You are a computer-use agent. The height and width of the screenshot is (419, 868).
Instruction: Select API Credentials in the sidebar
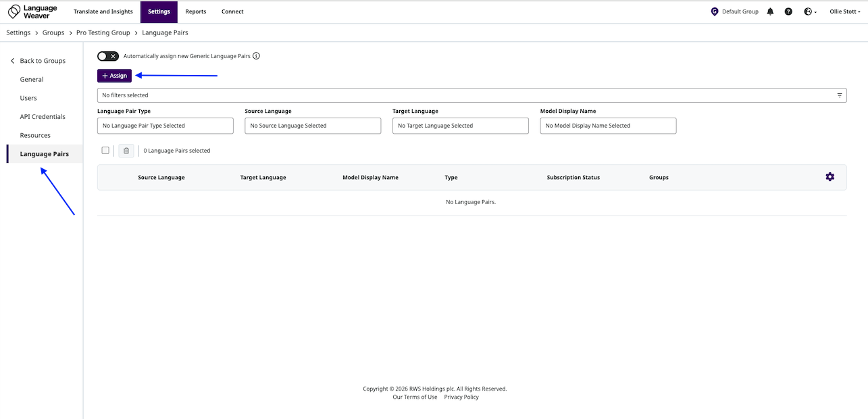coord(43,117)
